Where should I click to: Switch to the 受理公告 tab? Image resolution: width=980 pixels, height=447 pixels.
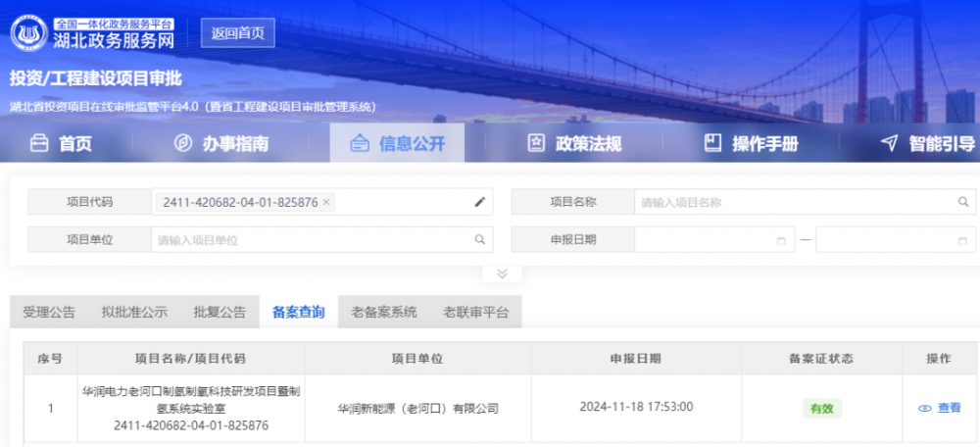click(x=49, y=312)
